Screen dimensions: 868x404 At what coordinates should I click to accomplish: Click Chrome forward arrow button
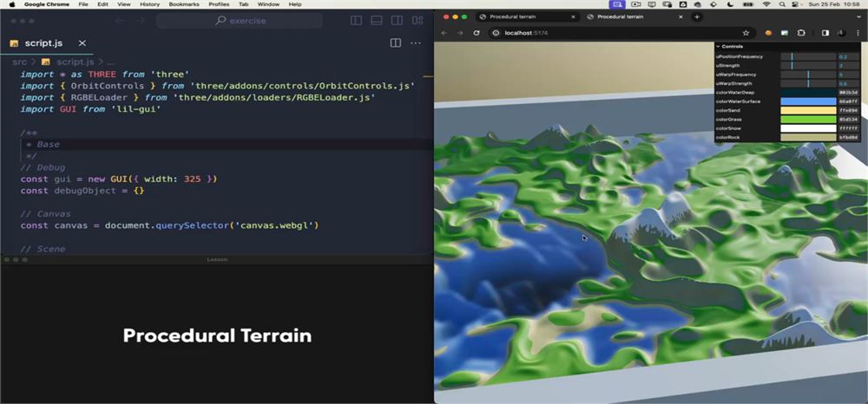tap(460, 33)
